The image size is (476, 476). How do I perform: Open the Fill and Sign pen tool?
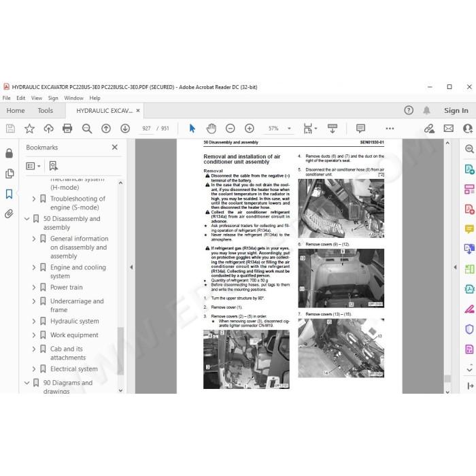[x=469, y=309]
